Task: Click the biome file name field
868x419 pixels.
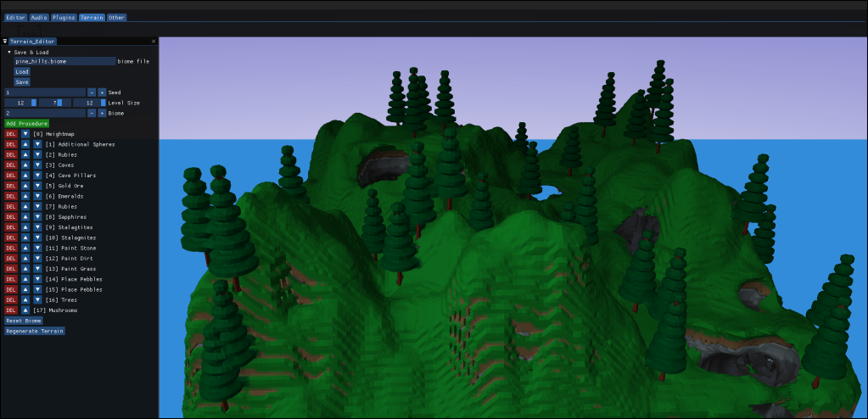Action: click(x=64, y=62)
